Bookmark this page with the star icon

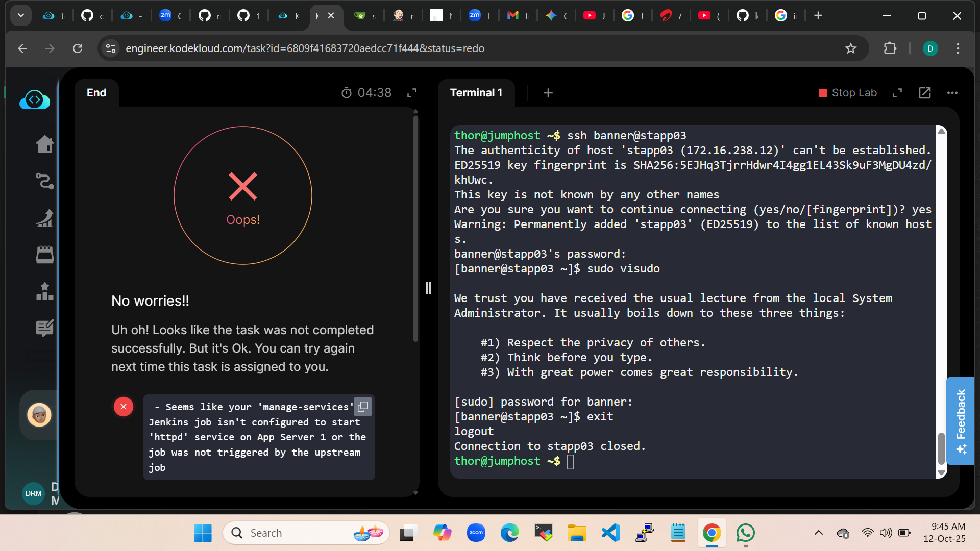[x=850, y=48]
